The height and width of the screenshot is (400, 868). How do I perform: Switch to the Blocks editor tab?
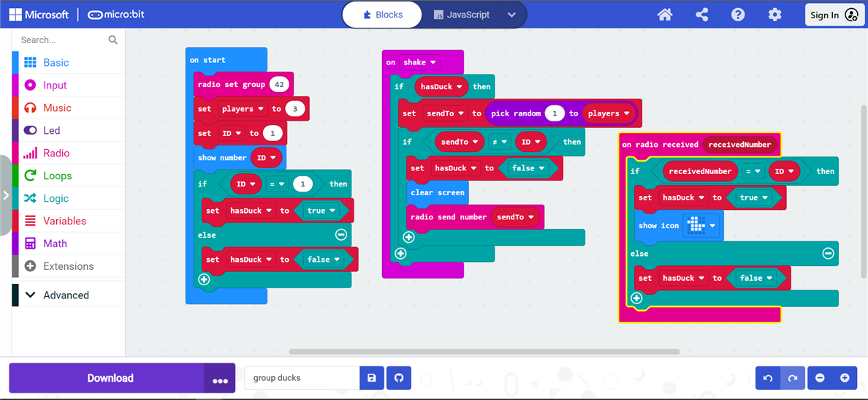pyautogui.click(x=383, y=15)
